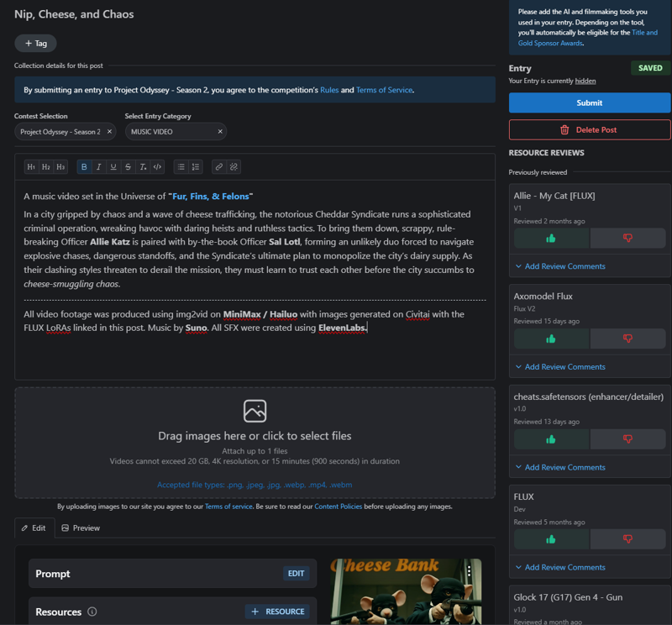The width and height of the screenshot is (672, 625).
Task: Insert a numbered list
Action: (x=196, y=167)
